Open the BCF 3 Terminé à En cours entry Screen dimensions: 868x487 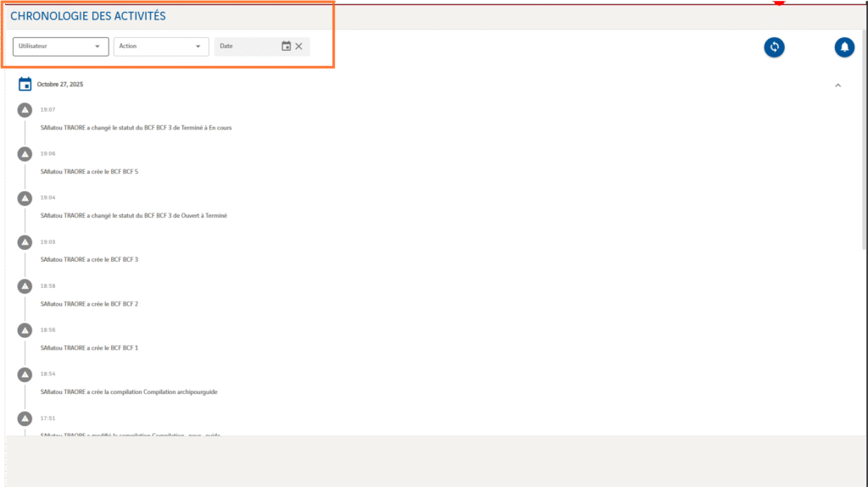pos(136,128)
